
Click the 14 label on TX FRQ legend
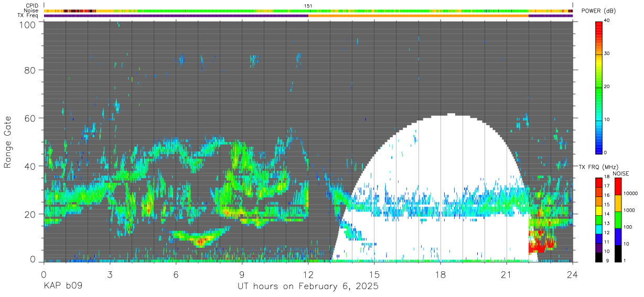click(607, 214)
